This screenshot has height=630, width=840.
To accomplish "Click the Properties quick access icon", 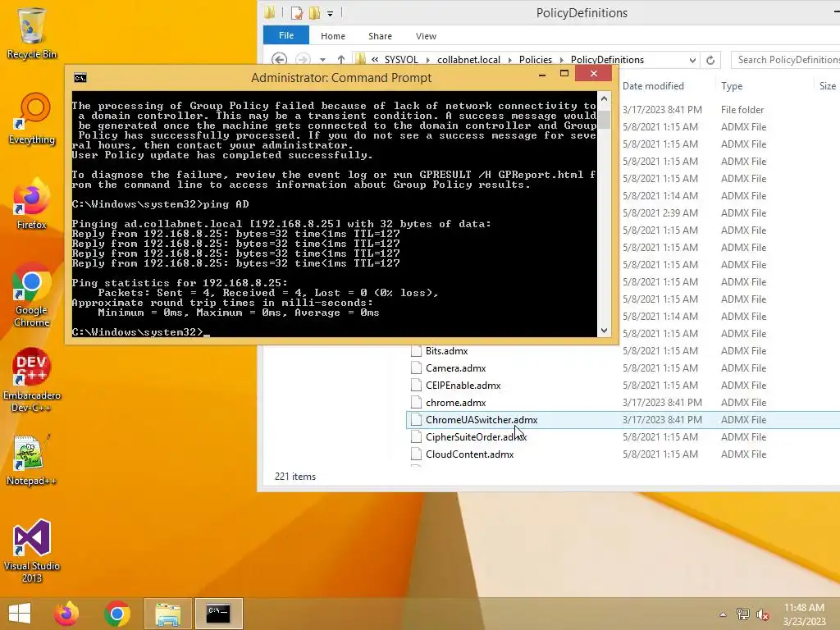I will [297, 13].
